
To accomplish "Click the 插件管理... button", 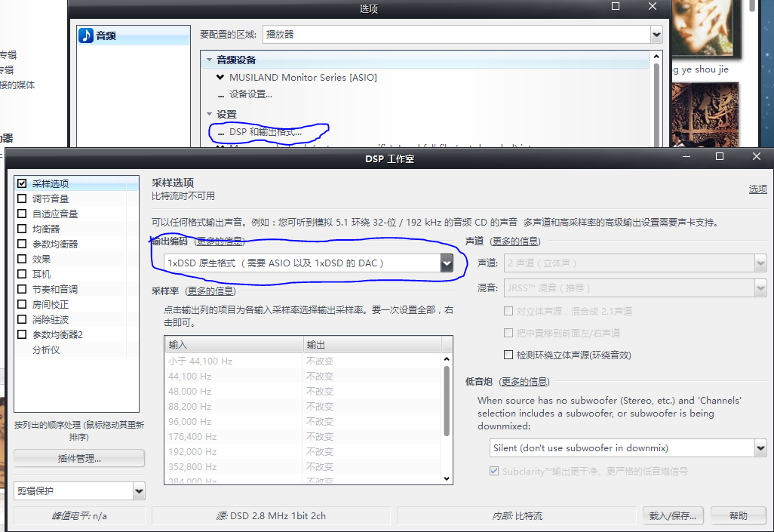I will [79, 458].
